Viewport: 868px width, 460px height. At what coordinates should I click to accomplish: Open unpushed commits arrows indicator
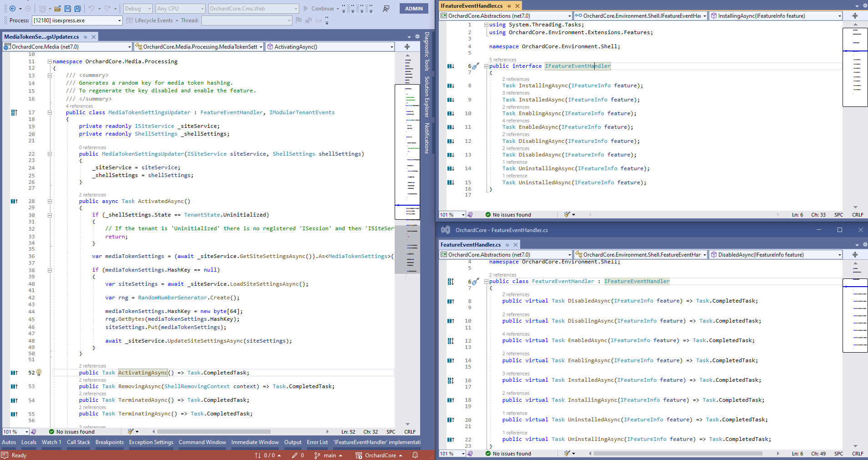click(x=268, y=455)
